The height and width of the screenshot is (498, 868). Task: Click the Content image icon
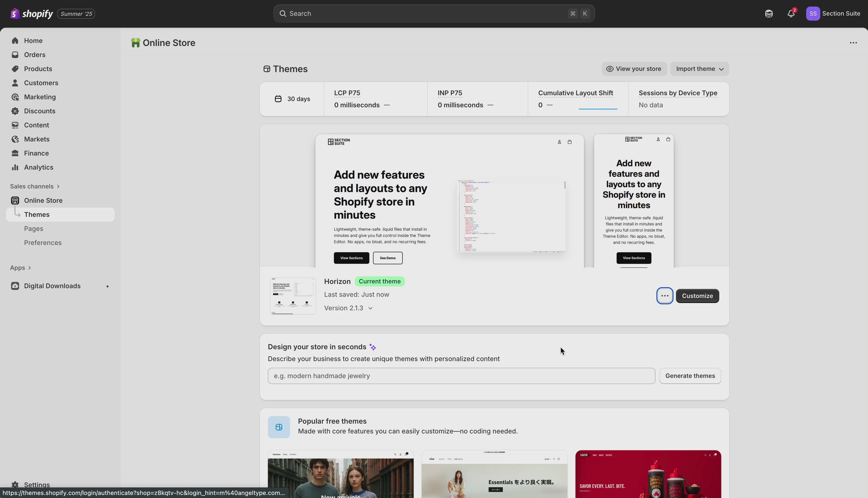[x=15, y=125]
